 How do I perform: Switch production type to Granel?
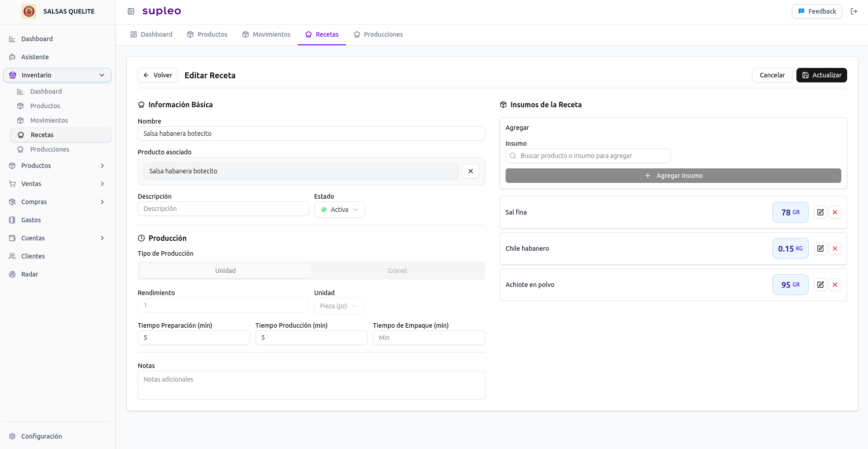(x=397, y=271)
